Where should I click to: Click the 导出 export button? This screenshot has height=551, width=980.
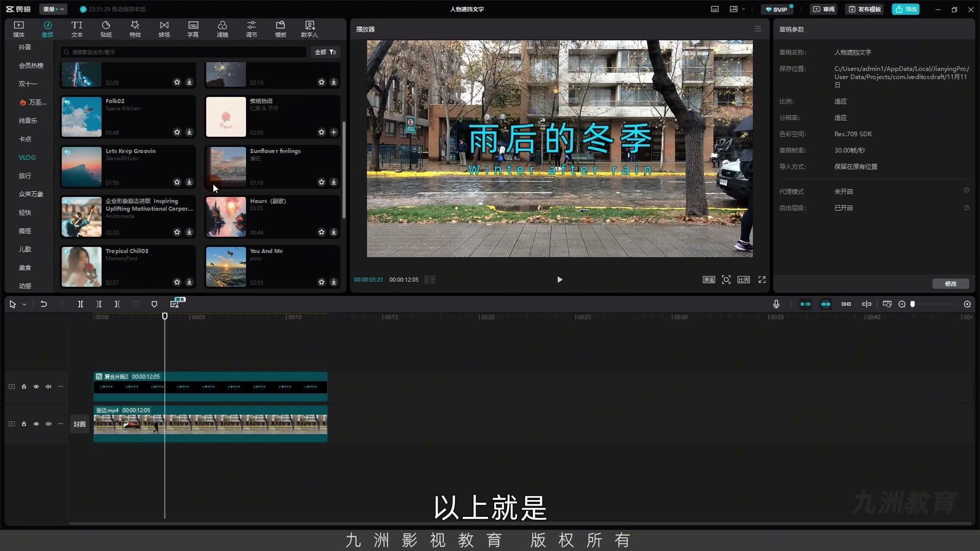click(905, 9)
